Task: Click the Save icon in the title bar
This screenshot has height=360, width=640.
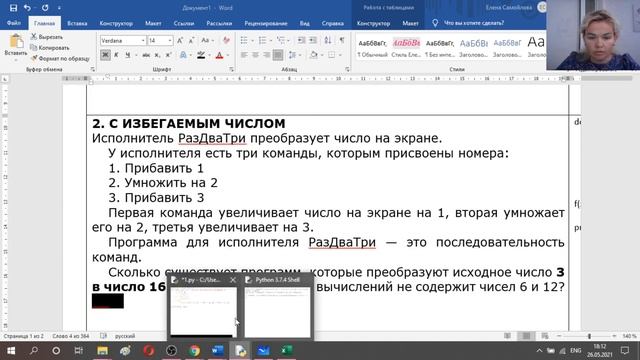Action: tap(13, 8)
